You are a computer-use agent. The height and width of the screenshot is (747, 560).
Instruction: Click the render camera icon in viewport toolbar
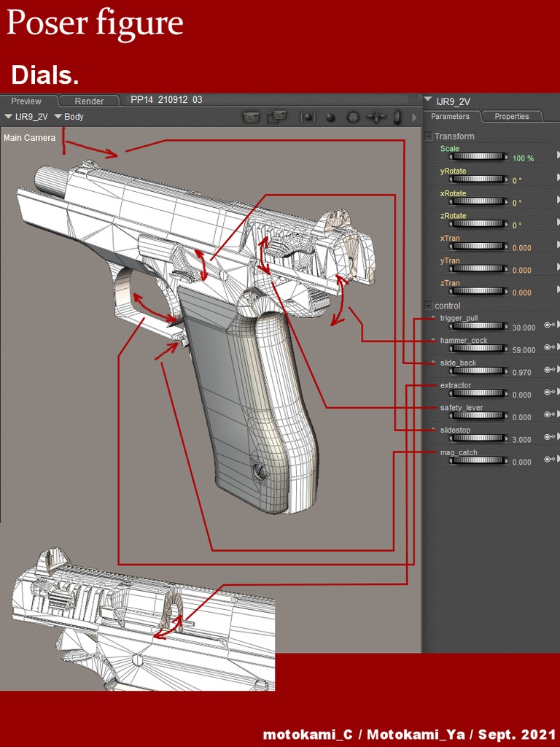[251, 117]
